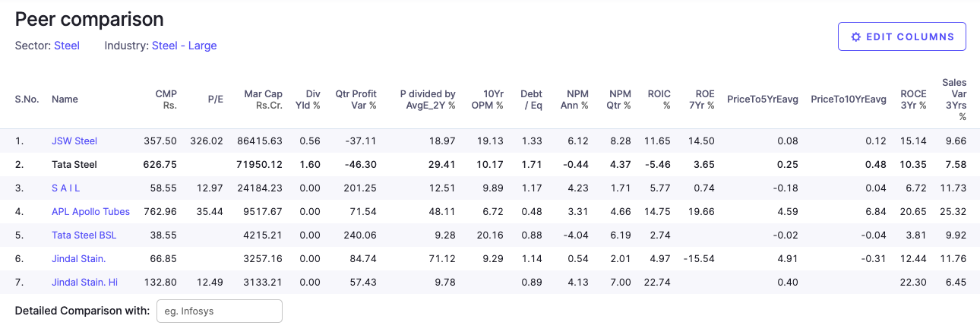Screen dimensions: 980x335
Task: Focus the Detailed Comparison search field
Action: point(219,311)
